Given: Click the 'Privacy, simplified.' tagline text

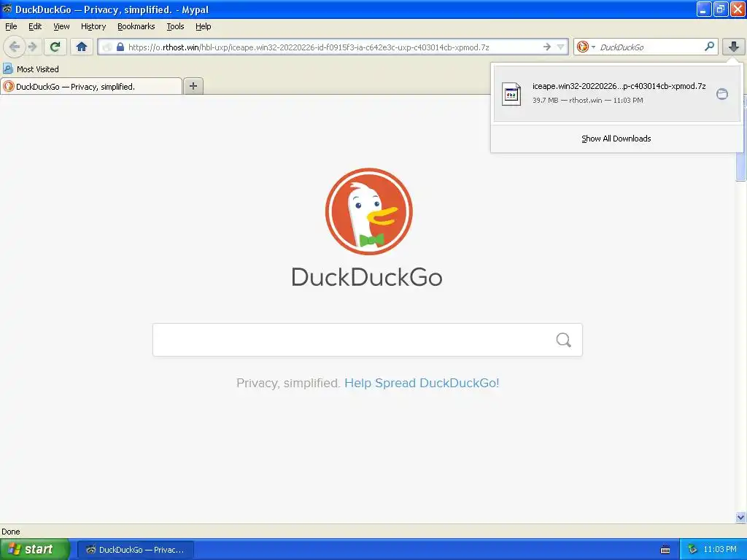Looking at the screenshot, I should pyautogui.click(x=287, y=383).
